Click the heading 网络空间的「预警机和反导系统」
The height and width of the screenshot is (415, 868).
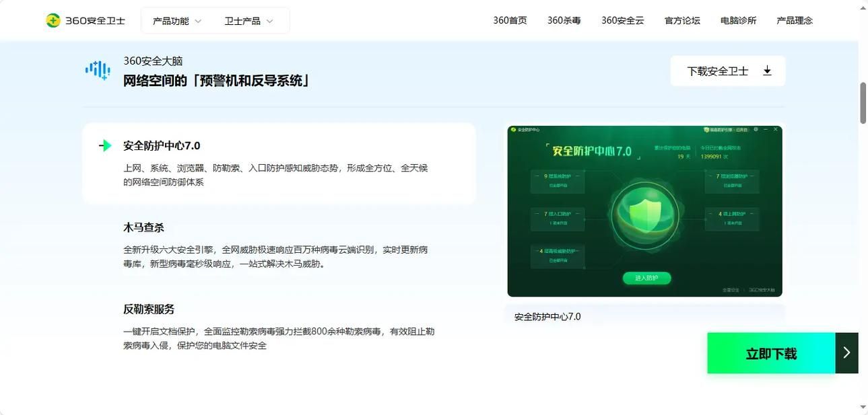point(217,81)
